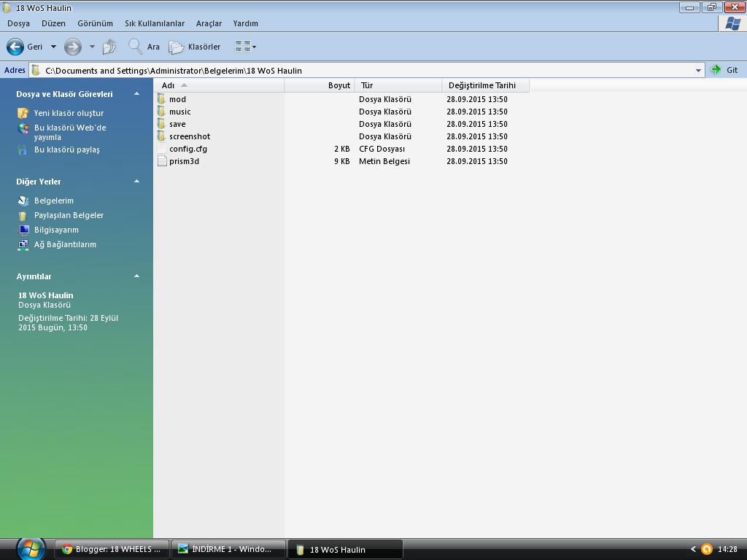Click the save folder icon

tap(161, 124)
